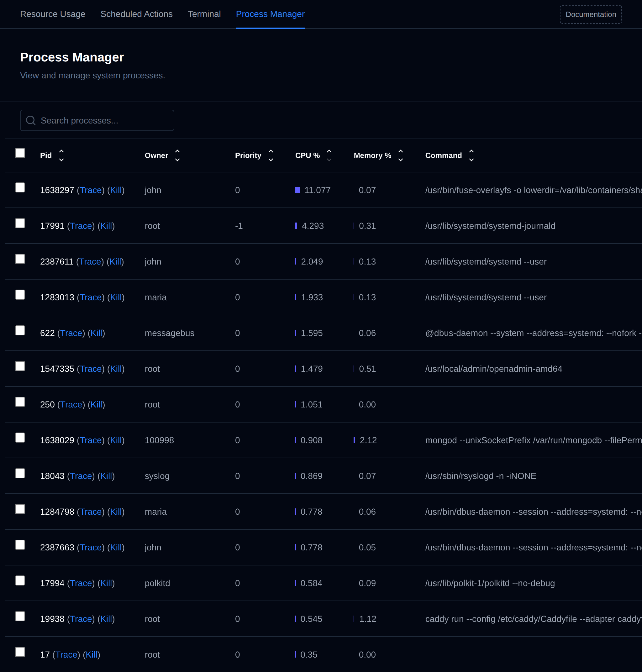Sort by Pid column arrows
Viewport: 642px width, 672px height.
(x=61, y=155)
